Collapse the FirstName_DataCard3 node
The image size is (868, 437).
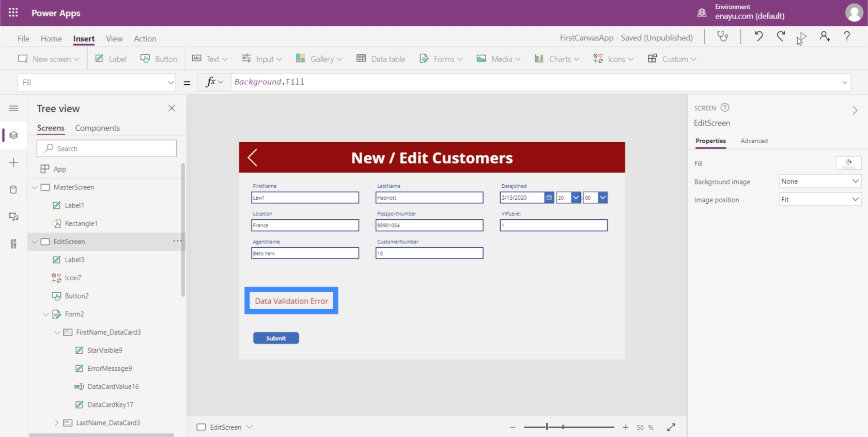[57, 332]
